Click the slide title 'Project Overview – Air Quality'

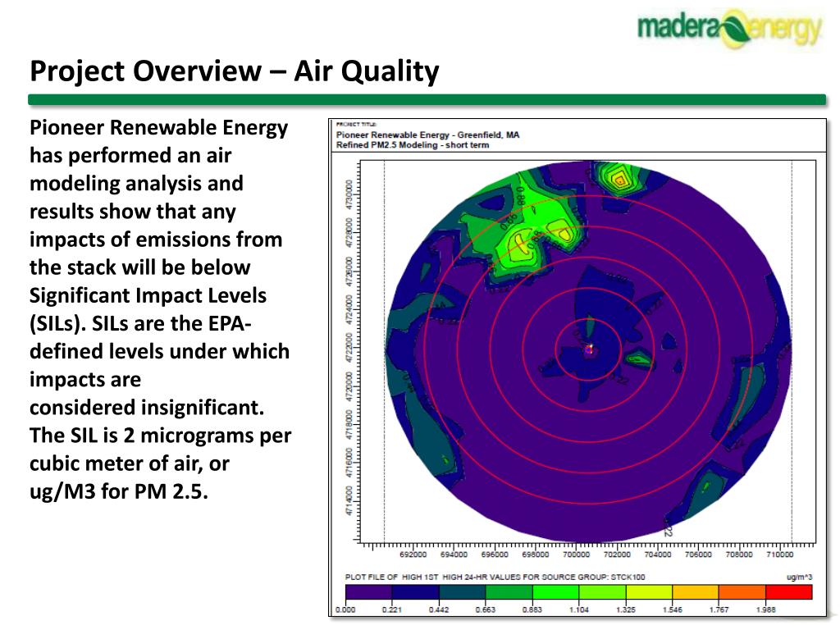coord(234,71)
